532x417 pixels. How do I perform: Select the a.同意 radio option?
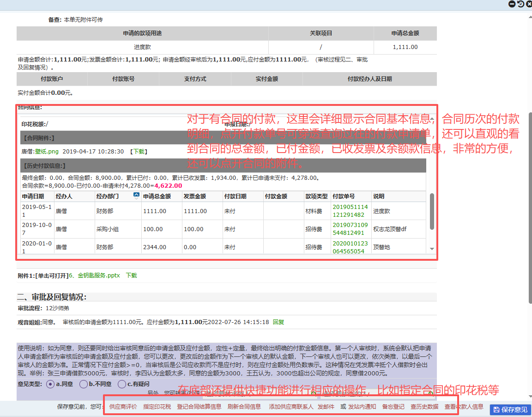click(50, 384)
